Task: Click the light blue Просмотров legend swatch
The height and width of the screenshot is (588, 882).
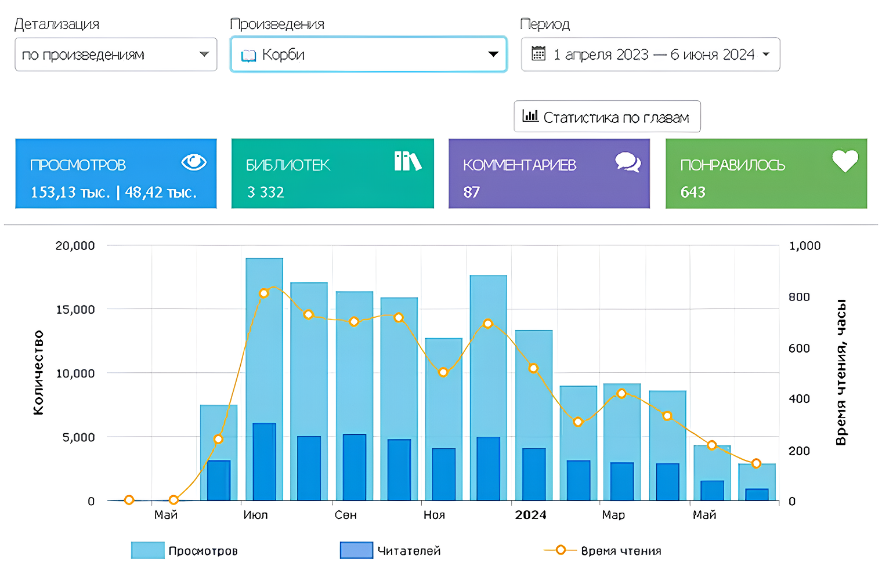Action: point(148,550)
